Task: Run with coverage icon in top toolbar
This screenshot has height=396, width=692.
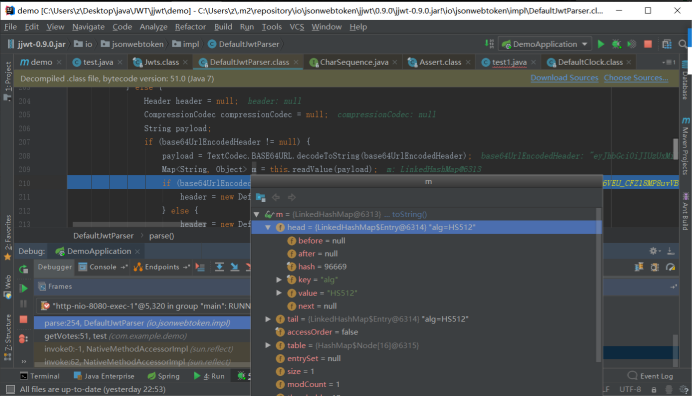Action: (632, 44)
